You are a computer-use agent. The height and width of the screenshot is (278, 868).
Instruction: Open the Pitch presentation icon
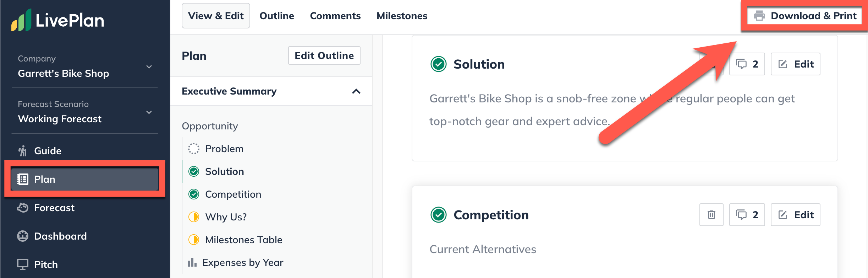23,264
